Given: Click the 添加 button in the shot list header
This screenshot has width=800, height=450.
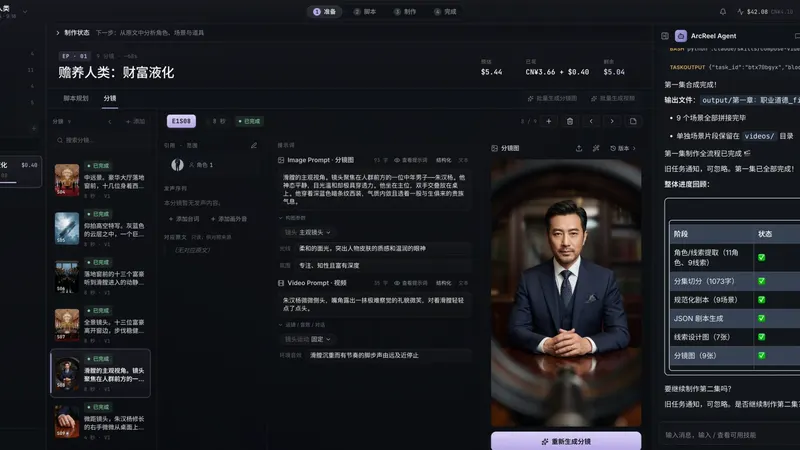Looking at the screenshot, I should pyautogui.click(x=135, y=122).
